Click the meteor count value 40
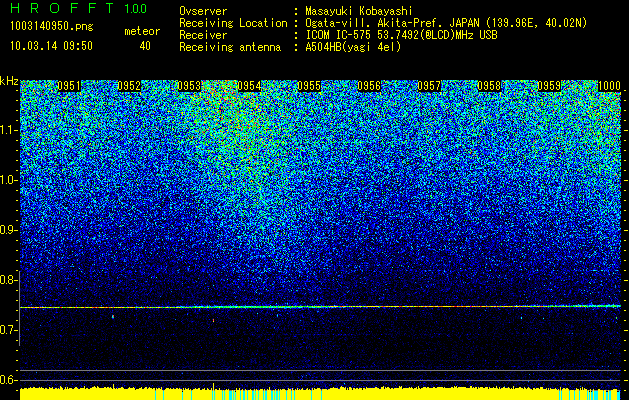Viewport: 629px width, 400px height. pos(145,46)
